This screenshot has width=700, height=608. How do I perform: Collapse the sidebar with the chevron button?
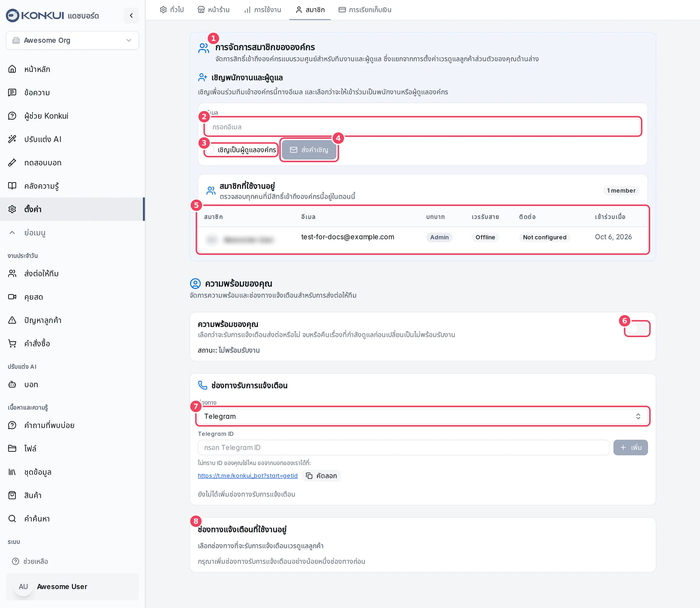click(x=131, y=15)
